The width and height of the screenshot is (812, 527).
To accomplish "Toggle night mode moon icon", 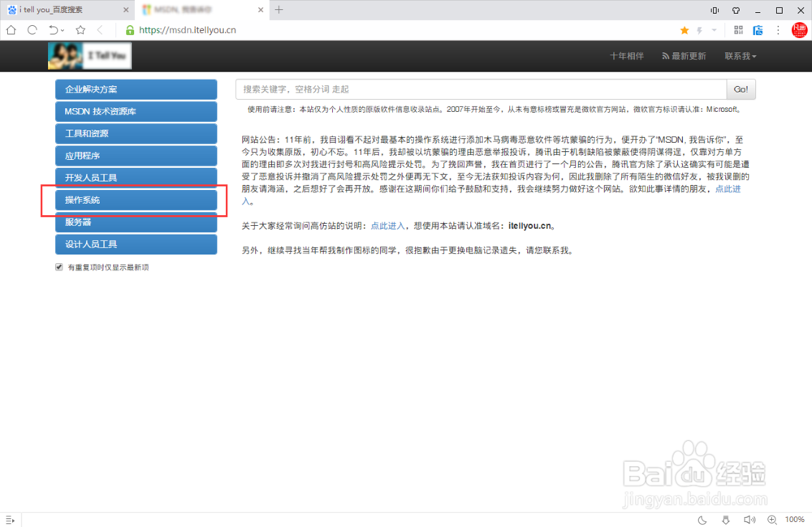I will click(702, 520).
